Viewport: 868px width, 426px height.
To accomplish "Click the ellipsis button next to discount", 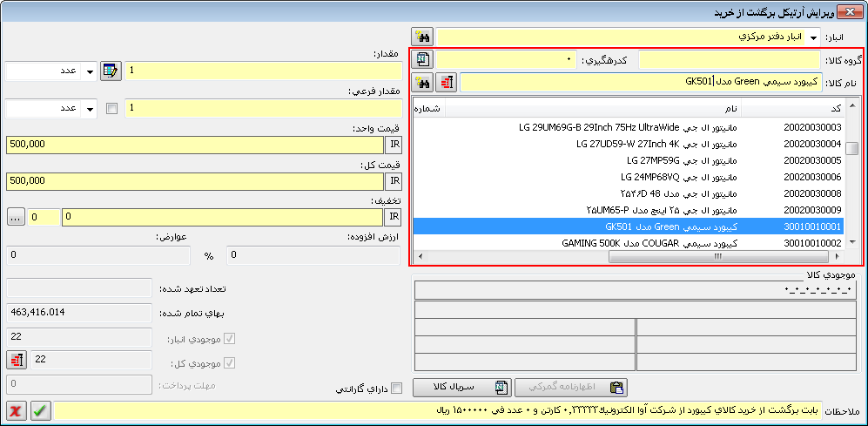I will pyautogui.click(x=16, y=216).
